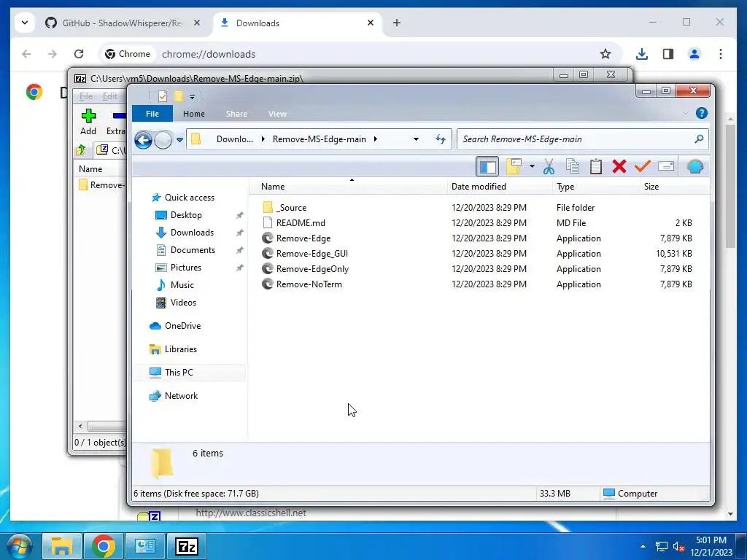Click the Copy toolbar icon
Image resolution: width=747 pixels, height=560 pixels.
pyautogui.click(x=572, y=166)
